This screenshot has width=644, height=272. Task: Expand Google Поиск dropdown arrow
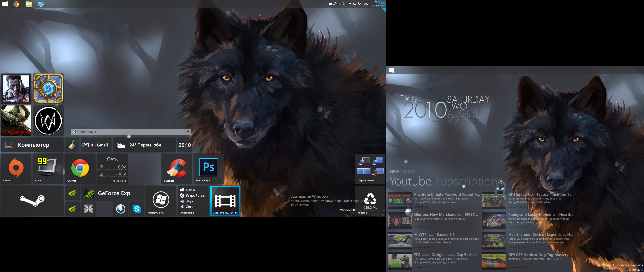(x=188, y=132)
